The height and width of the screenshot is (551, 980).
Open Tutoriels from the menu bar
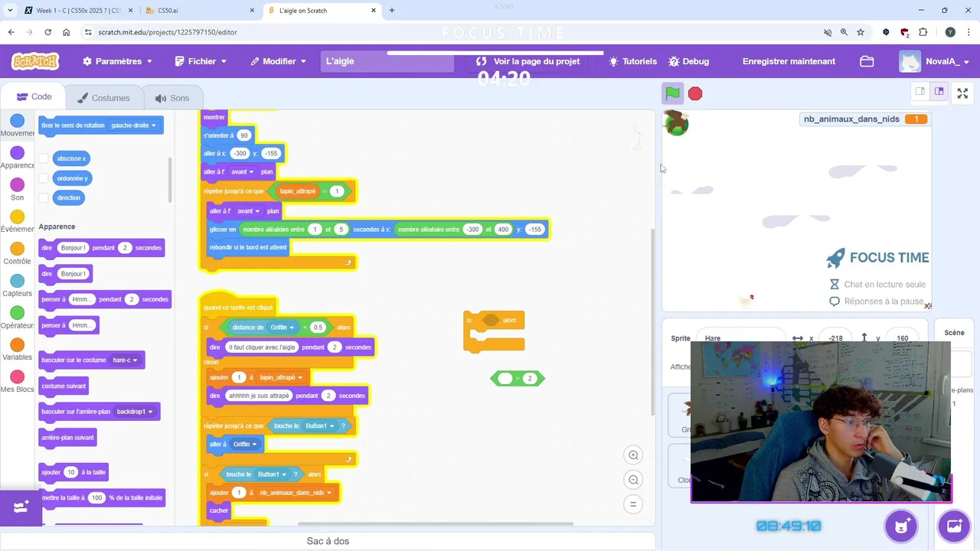632,61
